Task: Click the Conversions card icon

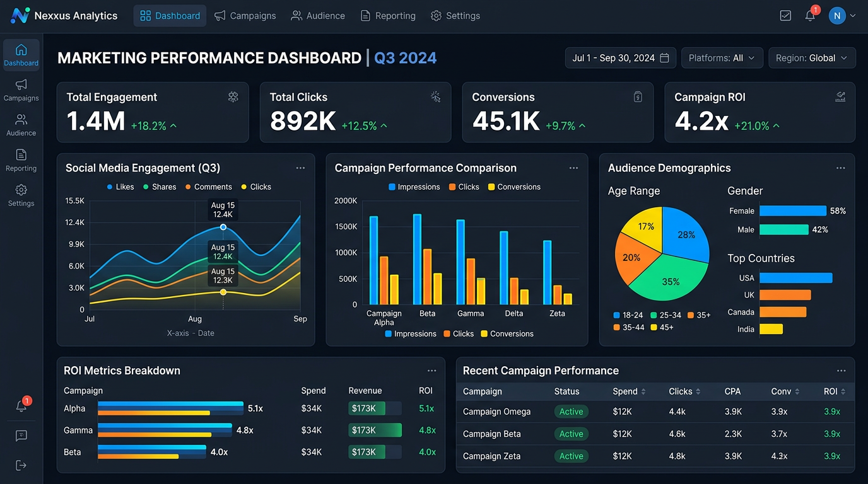Action: (638, 96)
